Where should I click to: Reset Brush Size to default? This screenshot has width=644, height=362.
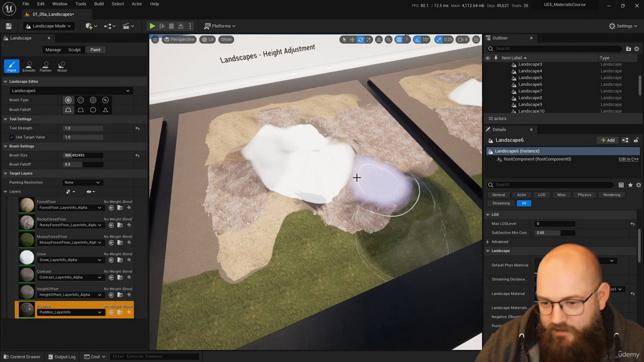pyautogui.click(x=137, y=155)
